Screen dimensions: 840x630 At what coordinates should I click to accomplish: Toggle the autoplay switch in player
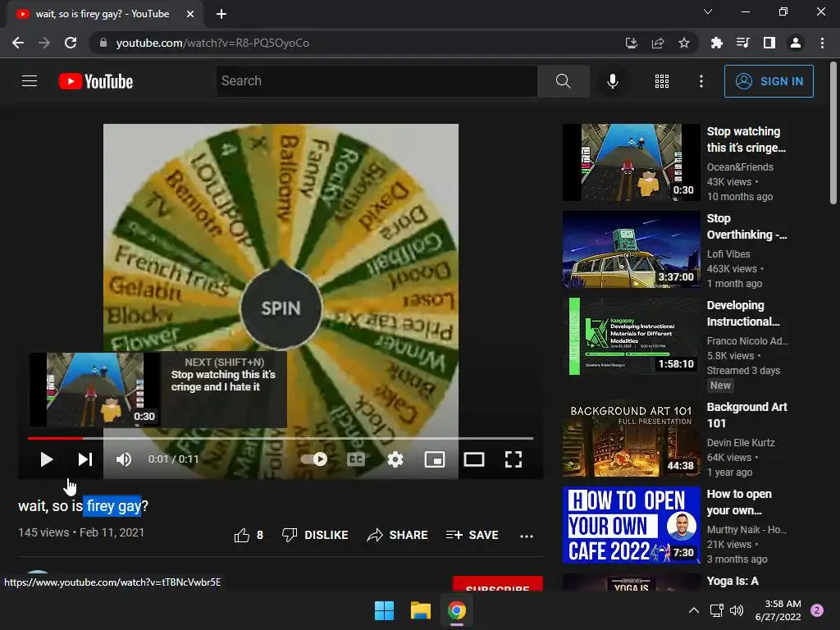314,459
